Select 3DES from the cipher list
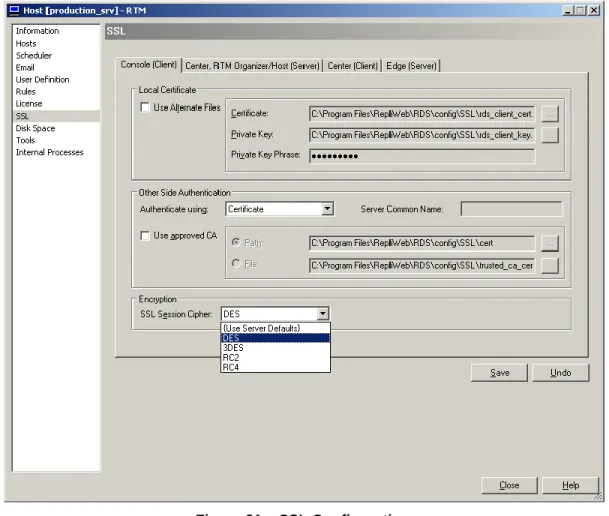This screenshot has height=516, width=609. [275, 347]
